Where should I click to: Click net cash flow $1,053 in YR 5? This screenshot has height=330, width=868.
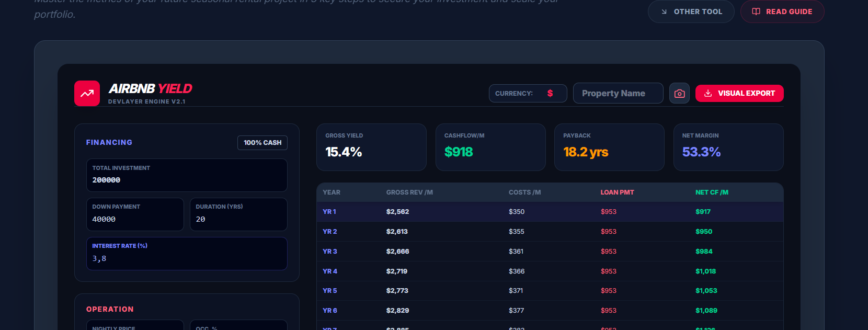point(706,291)
